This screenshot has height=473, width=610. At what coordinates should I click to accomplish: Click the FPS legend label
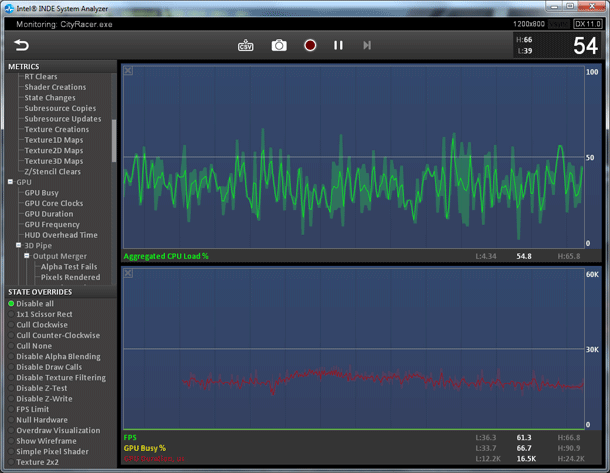[x=130, y=438]
